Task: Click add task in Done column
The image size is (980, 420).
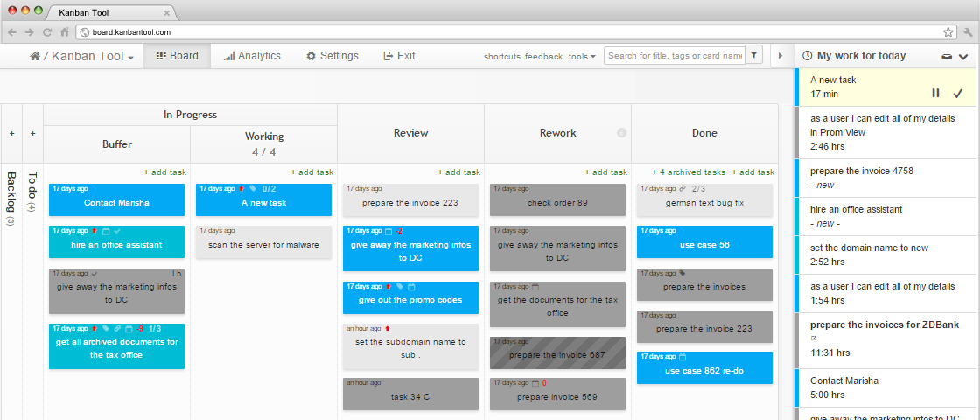Action: click(x=752, y=172)
